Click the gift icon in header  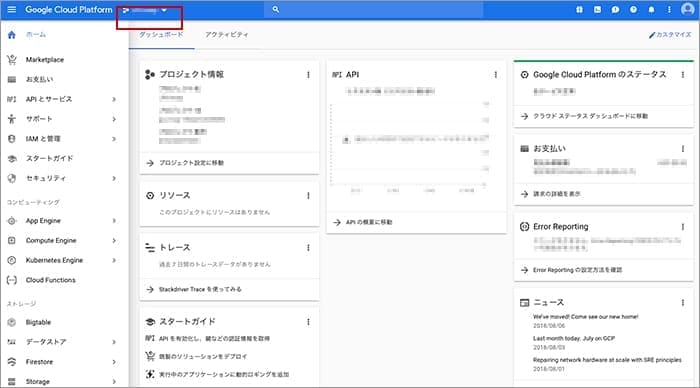pyautogui.click(x=579, y=9)
